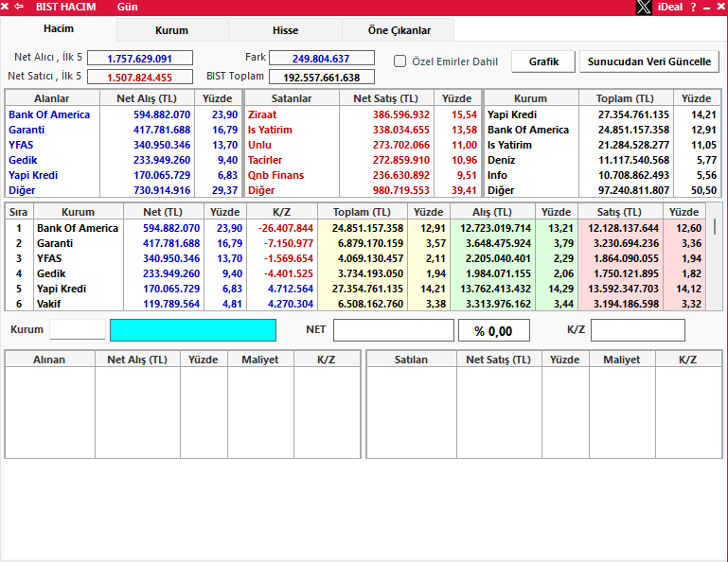Image resolution: width=728 pixels, height=562 pixels.
Task: Sort by the Satanlar column header
Action: pos(292,98)
